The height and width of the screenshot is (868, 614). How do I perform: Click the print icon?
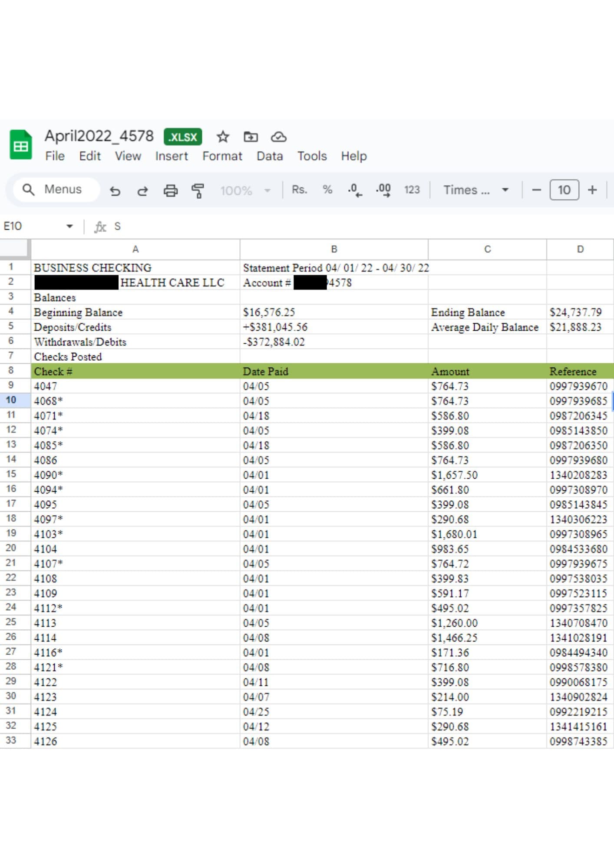click(x=170, y=191)
